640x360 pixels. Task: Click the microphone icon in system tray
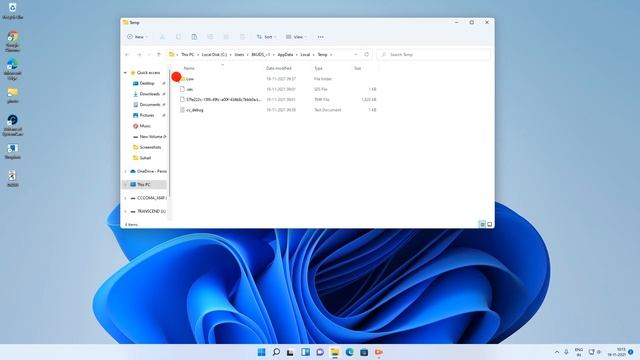coord(567,352)
